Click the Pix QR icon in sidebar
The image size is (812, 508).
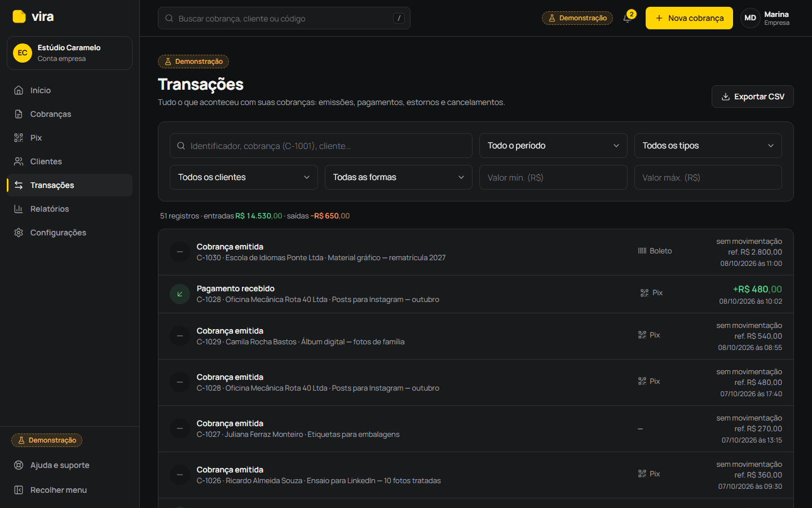pyautogui.click(x=19, y=138)
